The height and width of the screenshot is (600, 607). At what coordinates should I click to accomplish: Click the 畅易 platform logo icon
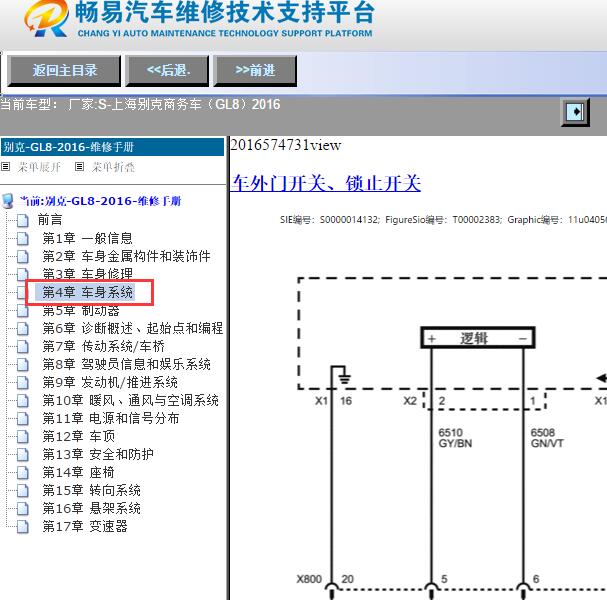tap(46, 18)
